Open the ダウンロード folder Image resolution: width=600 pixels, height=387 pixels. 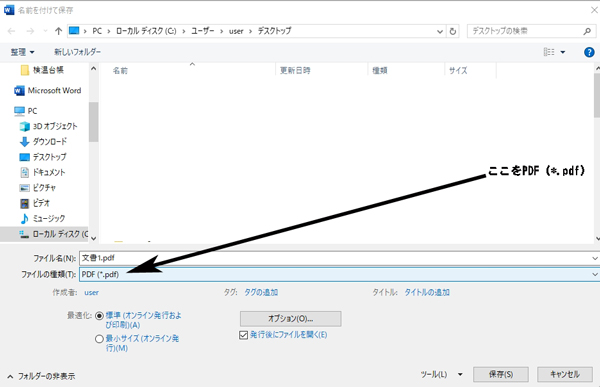point(43,142)
